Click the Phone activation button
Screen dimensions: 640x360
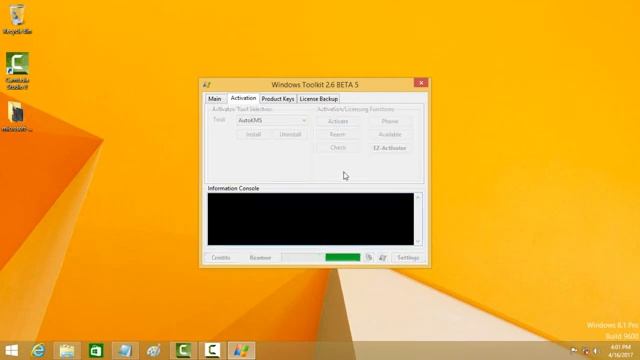coord(390,121)
